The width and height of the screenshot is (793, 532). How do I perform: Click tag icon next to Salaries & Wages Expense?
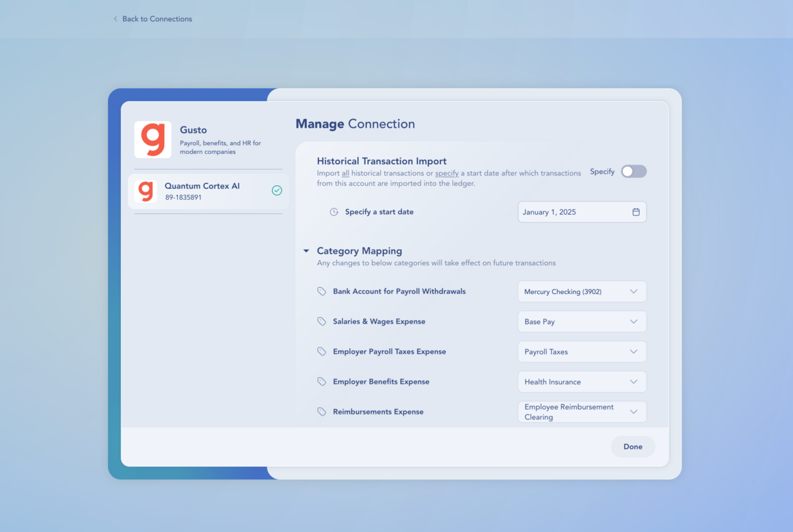(322, 321)
